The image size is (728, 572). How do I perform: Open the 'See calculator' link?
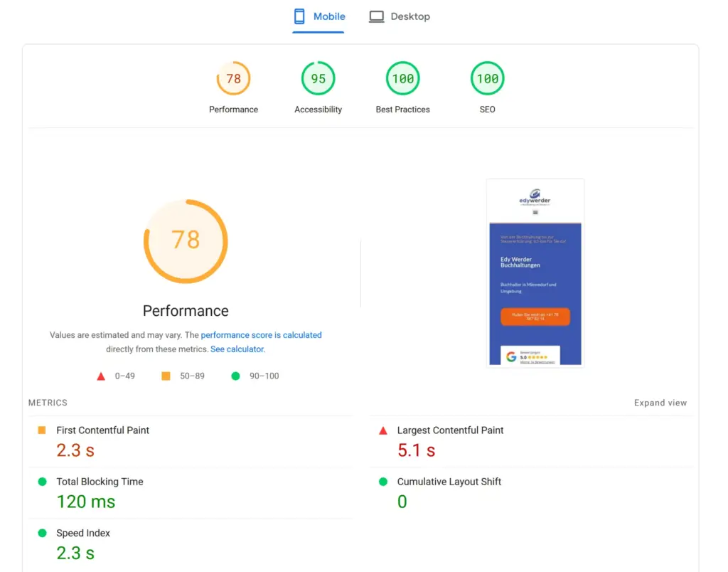237,349
